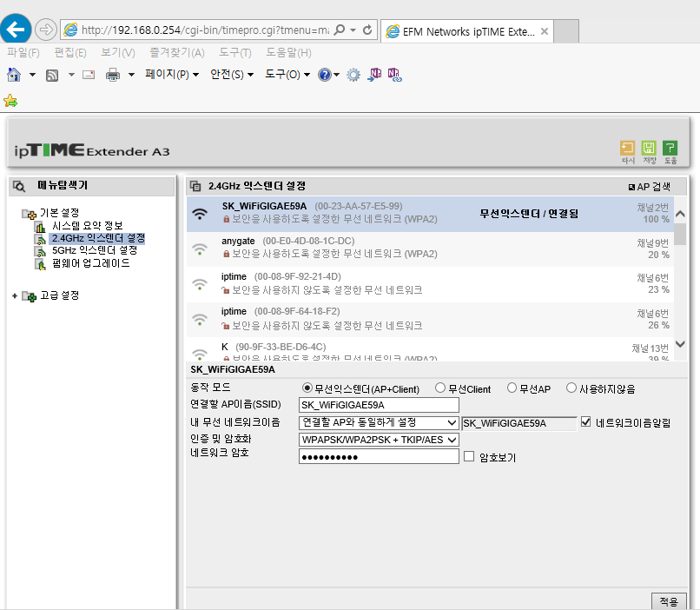
Task: Open the 즐겨찾기(A) menu
Action: [177, 53]
